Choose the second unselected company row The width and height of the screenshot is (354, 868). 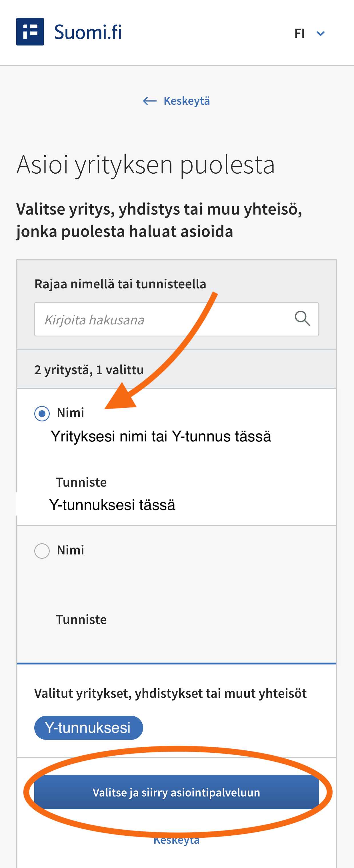point(176,594)
